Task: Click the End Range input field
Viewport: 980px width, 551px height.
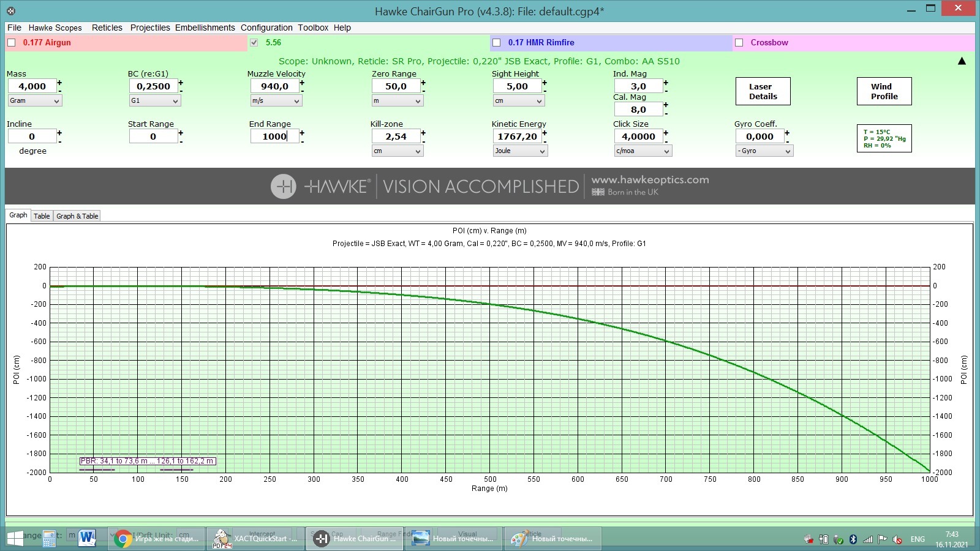Action: pos(274,137)
